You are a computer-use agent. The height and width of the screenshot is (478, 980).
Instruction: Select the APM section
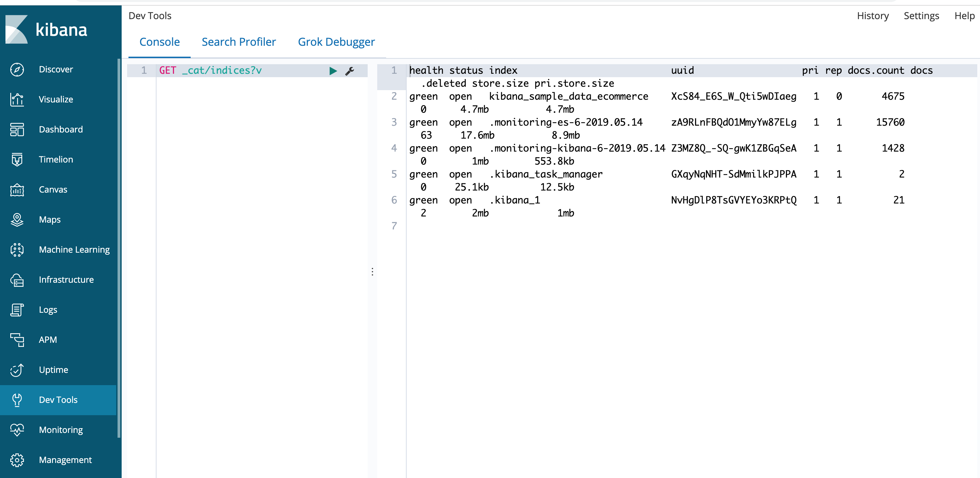(x=47, y=340)
